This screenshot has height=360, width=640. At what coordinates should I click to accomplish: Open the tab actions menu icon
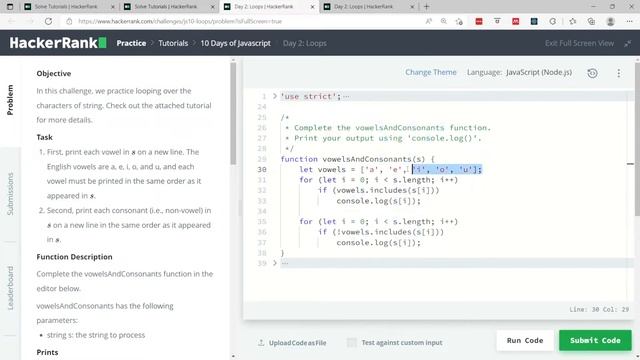[10, 7]
